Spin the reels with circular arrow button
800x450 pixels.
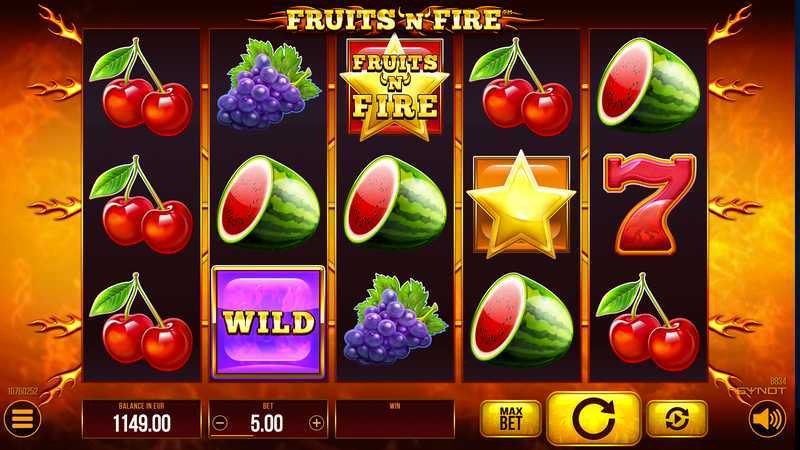(593, 418)
